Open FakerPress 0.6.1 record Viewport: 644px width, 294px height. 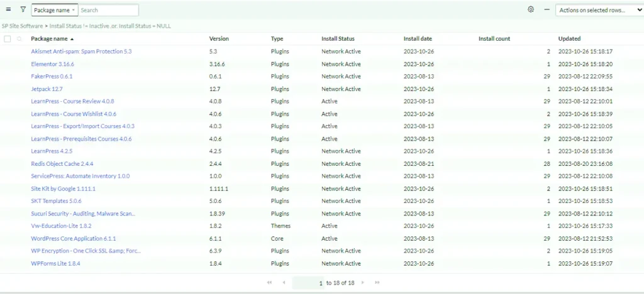52,77
